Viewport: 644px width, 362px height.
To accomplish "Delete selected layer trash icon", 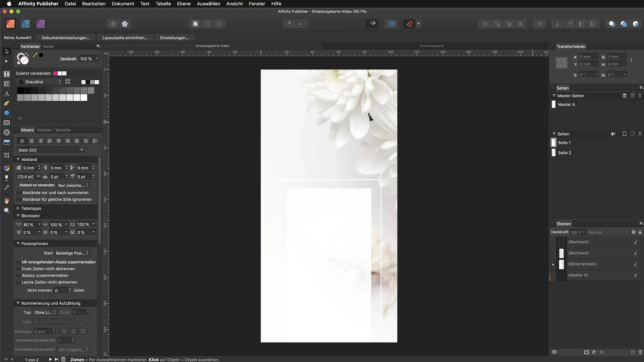I will click(640, 352).
